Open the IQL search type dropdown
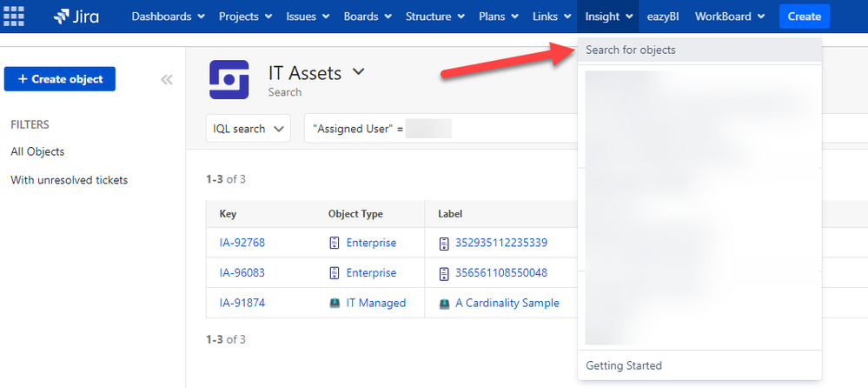The width and height of the screenshot is (868, 388). (248, 129)
